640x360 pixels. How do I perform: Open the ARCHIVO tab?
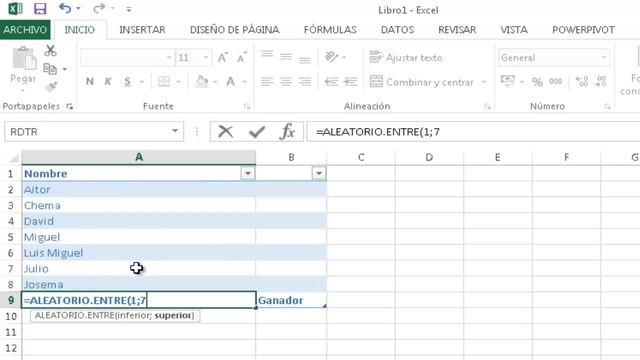click(x=25, y=30)
